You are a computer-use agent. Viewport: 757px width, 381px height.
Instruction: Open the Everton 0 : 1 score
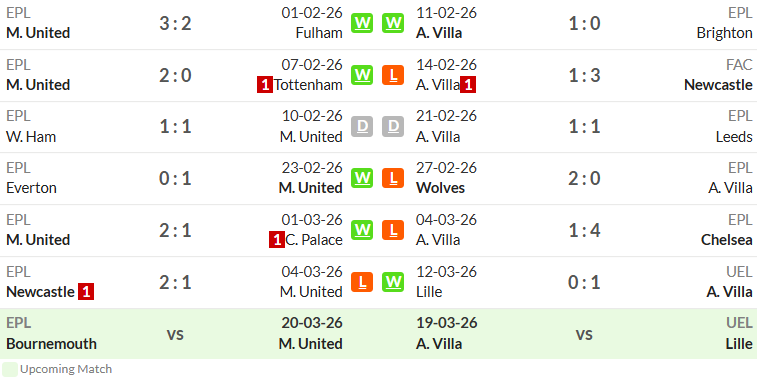[x=175, y=178]
